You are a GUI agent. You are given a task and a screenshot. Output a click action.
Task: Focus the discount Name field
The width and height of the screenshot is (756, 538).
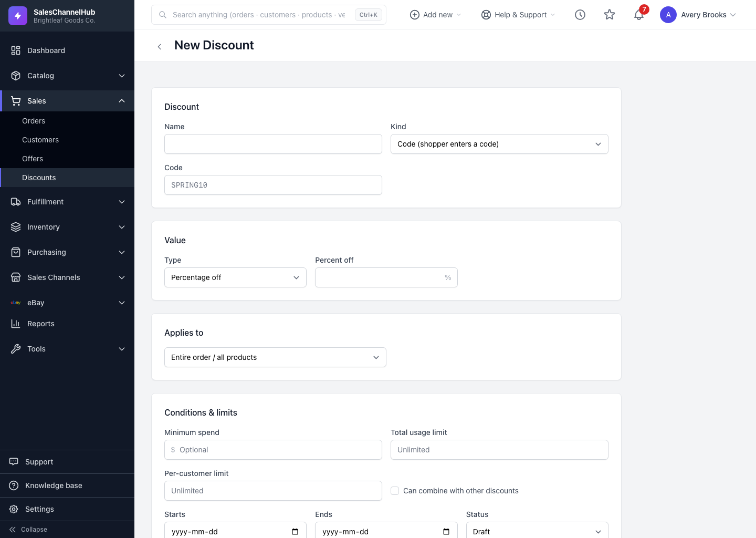[273, 144]
